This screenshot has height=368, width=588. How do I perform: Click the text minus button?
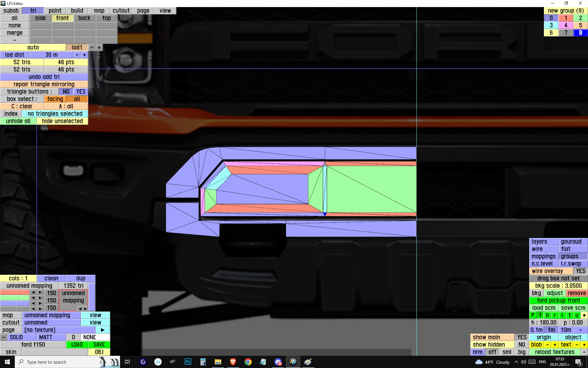click(x=577, y=345)
